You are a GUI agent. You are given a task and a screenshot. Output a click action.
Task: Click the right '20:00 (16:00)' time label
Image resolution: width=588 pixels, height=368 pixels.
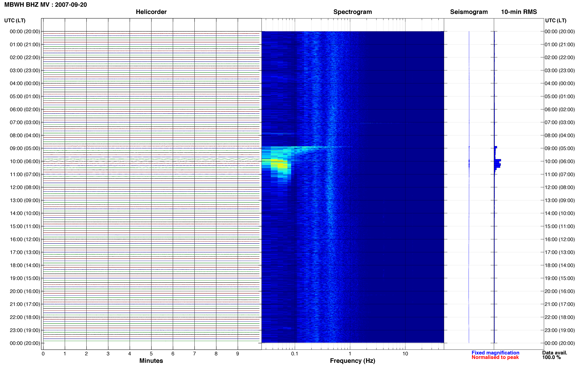point(560,291)
